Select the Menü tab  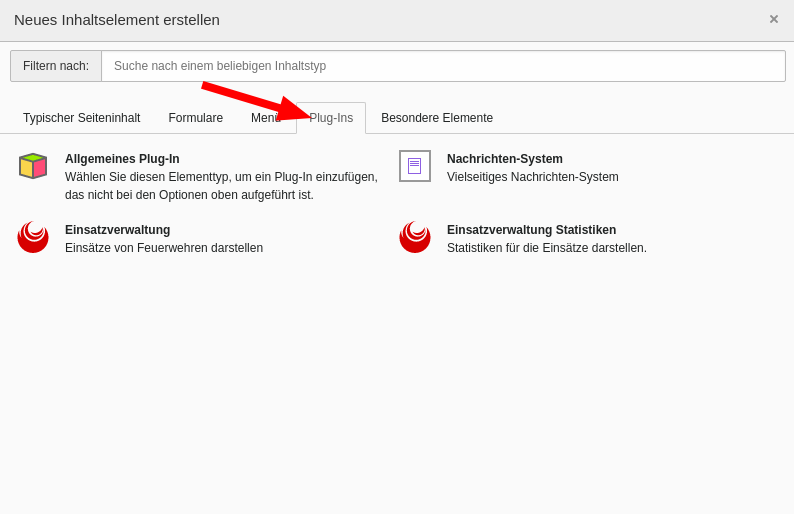point(266,118)
